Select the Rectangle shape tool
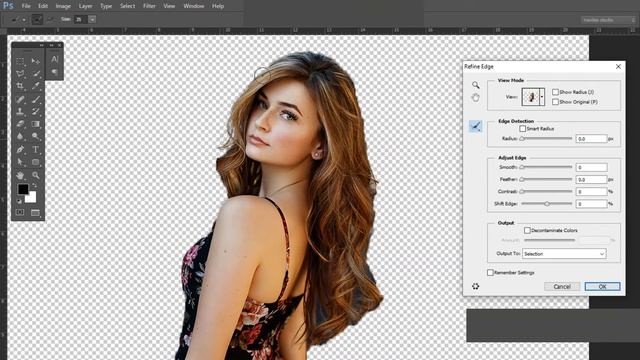This screenshot has width=640, height=360. pyautogui.click(x=36, y=162)
